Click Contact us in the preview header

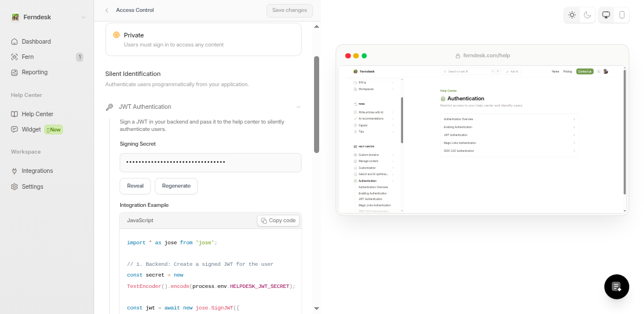[x=584, y=71]
